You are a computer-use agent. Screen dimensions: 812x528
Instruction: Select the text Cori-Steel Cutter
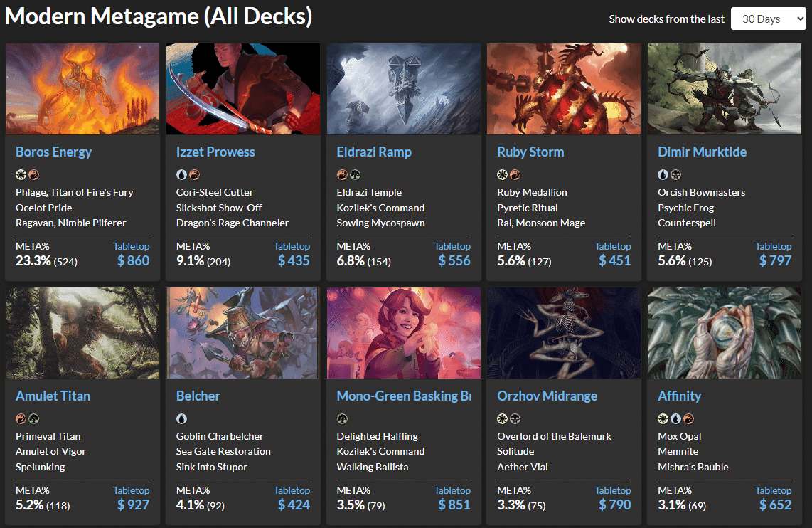coord(215,192)
